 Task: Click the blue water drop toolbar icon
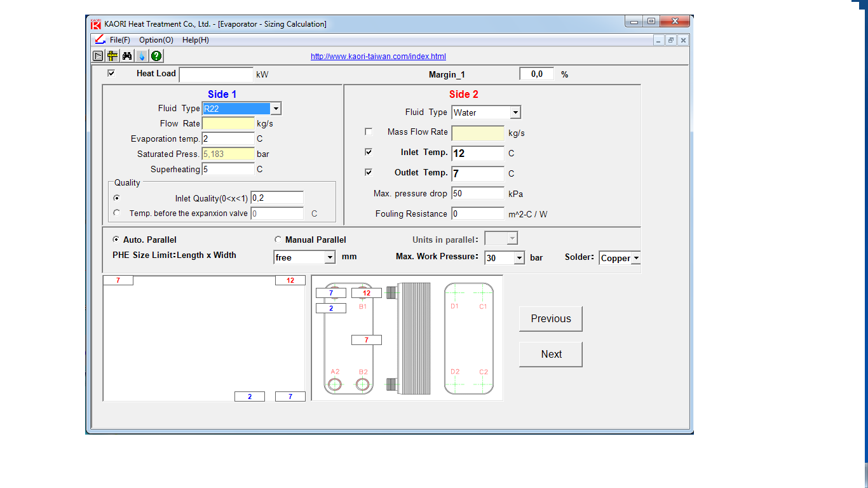point(142,56)
